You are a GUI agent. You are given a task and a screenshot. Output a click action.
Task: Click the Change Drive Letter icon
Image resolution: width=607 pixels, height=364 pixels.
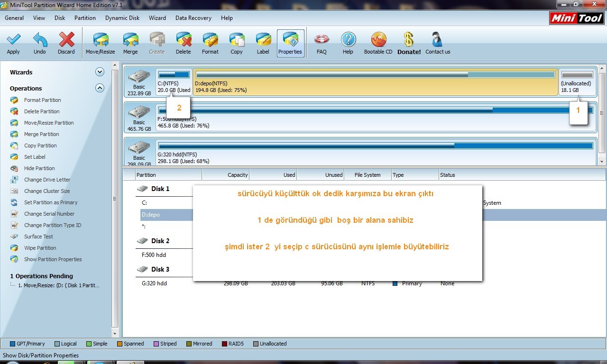[15, 180]
